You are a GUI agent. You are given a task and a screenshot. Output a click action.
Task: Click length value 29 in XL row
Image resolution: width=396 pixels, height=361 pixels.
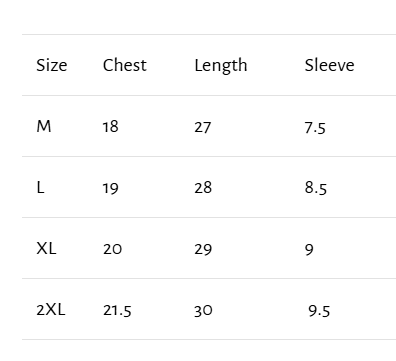203,249
